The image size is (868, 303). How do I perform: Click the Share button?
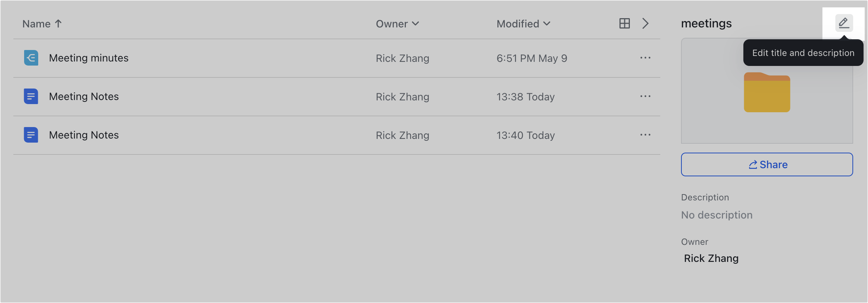767,164
